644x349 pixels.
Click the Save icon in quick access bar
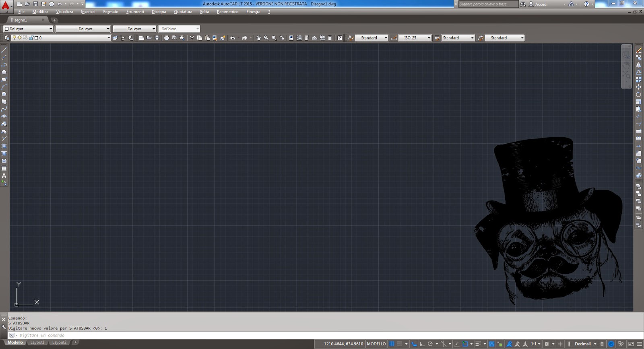(x=35, y=4)
